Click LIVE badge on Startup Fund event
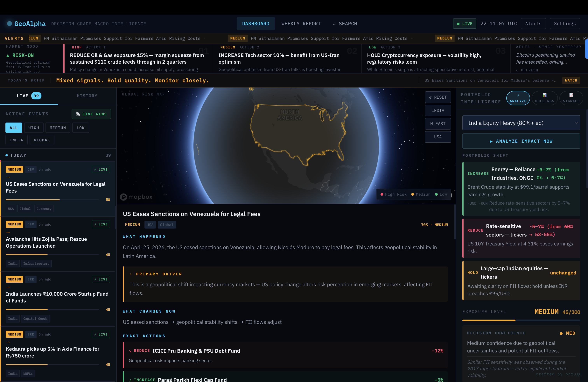This screenshot has width=588, height=382. point(101,279)
